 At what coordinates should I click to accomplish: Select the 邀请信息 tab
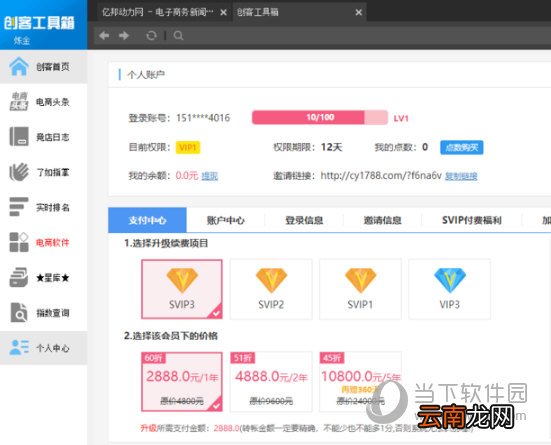pyautogui.click(x=382, y=220)
